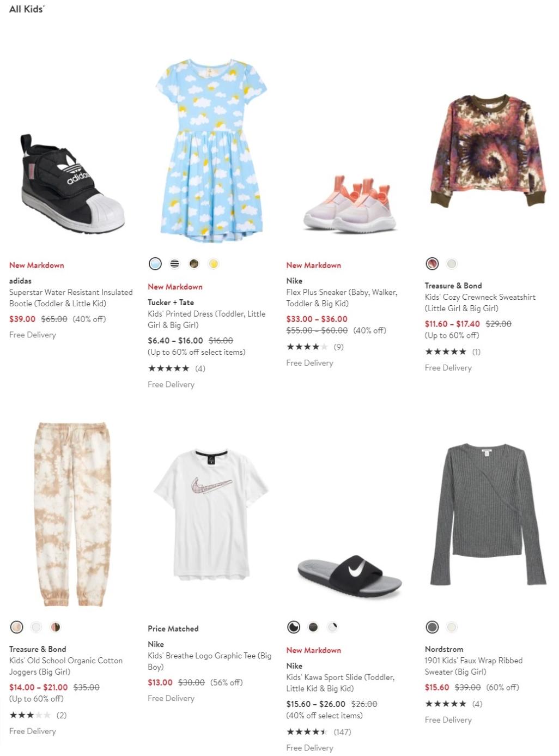This screenshot has width=559, height=756.
Task: Open Kids' Breathe Logo Graphic Tee link
Action: pyautogui.click(x=209, y=661)
